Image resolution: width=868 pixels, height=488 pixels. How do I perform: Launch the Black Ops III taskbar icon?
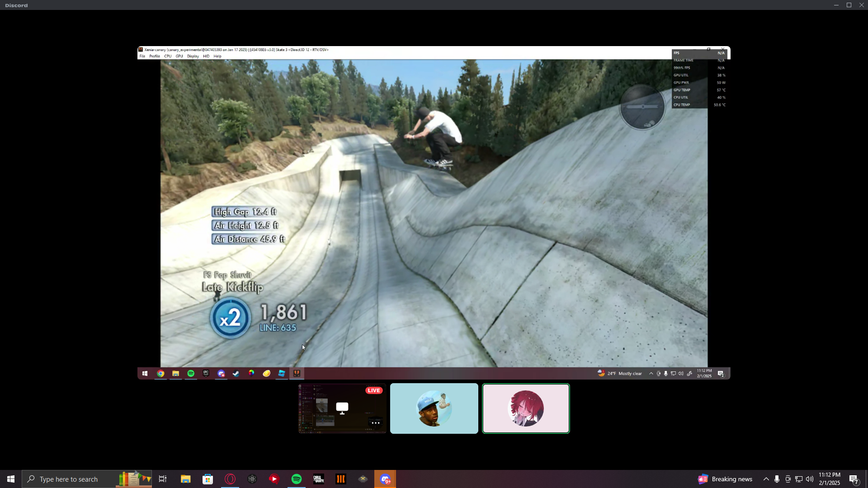click(x=341, y=479)
